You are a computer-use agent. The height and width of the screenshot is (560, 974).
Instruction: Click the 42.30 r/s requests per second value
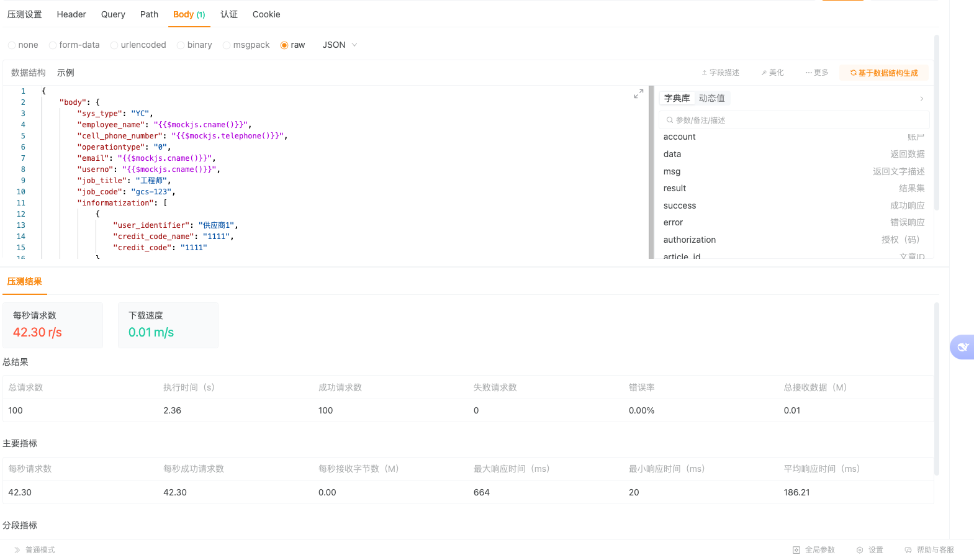click(x=37, y=332)
